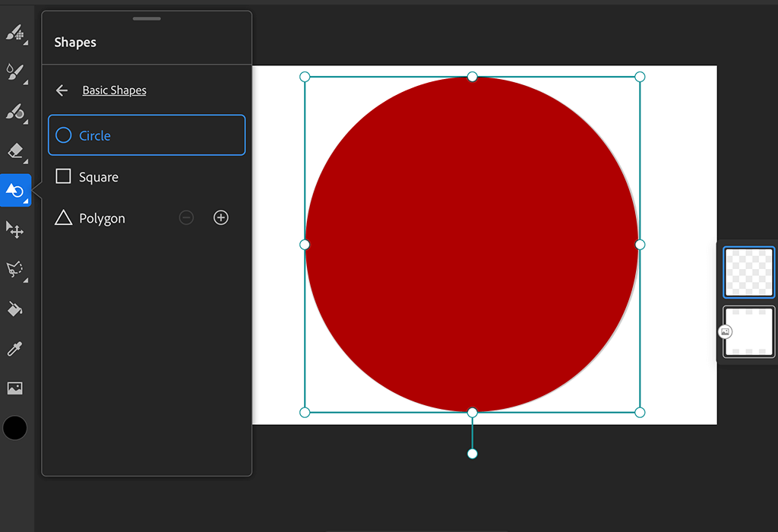The image size is (778, 532).
Task: Select the Move tool
Action: click(15, 230)
